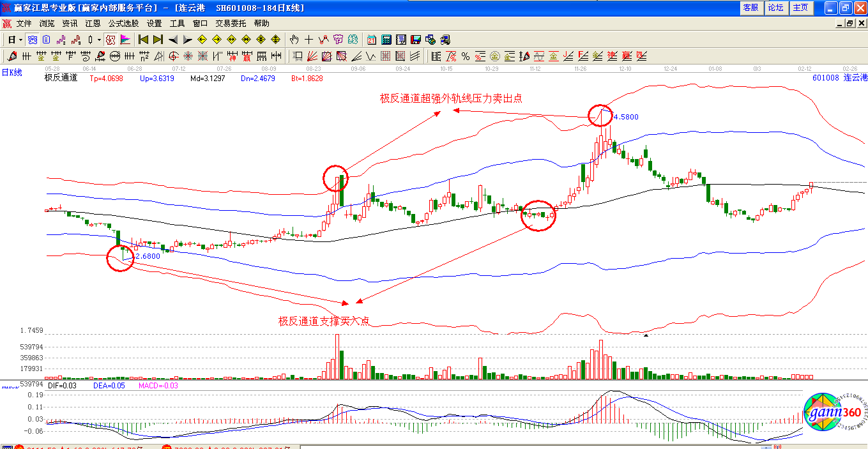
Task: Click the 论坛 forum button
Action: pyautogui.click(x=775, y=8)
